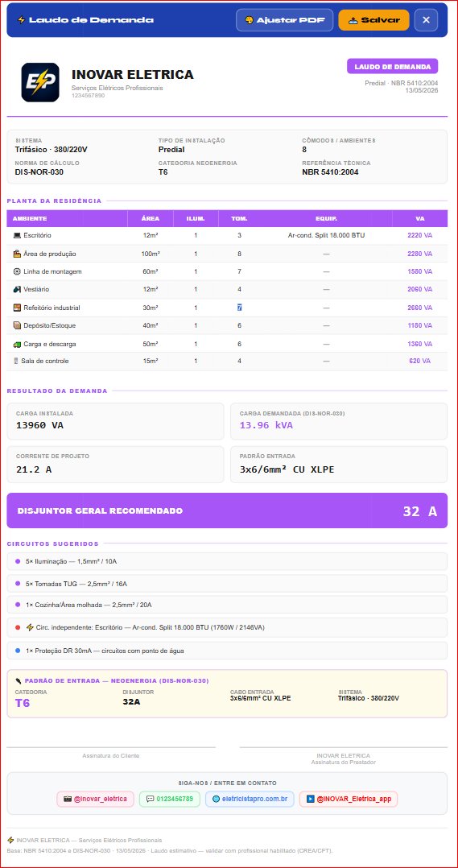Open the @inovar_eletrica Instagram link
This screenshot has height=868, width=458.
95,799
